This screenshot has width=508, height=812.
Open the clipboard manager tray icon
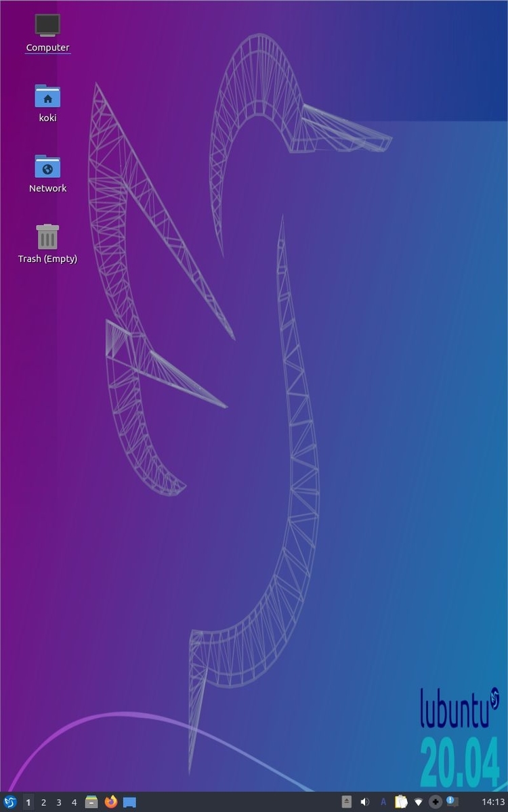click(x=401, y=802)
